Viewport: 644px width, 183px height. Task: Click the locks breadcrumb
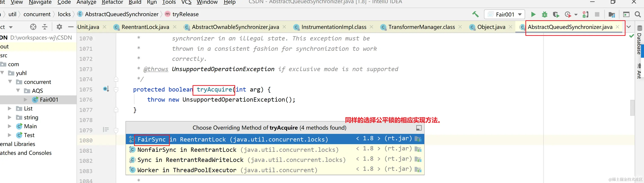point(64,14)
